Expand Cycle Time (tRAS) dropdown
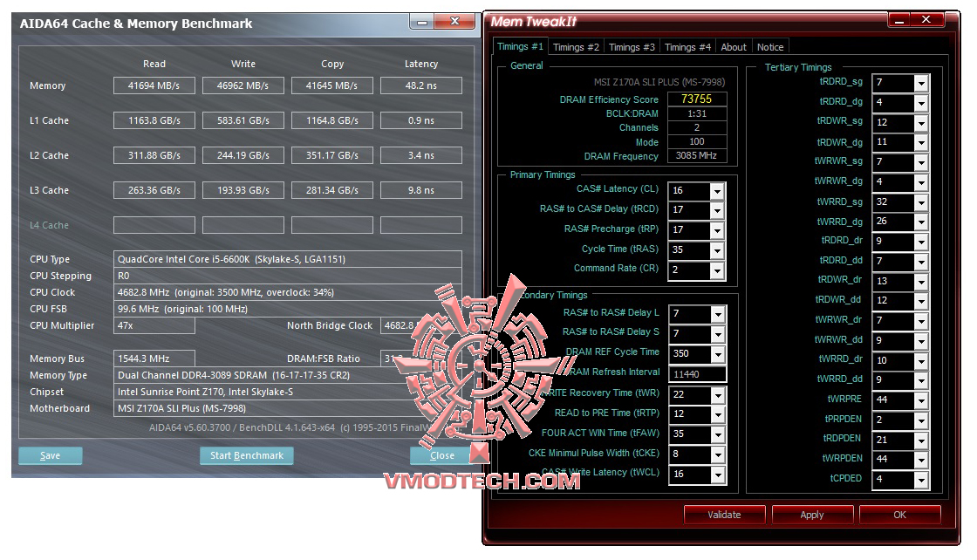This screenshot has height=560, width=977. coord(717,249)
